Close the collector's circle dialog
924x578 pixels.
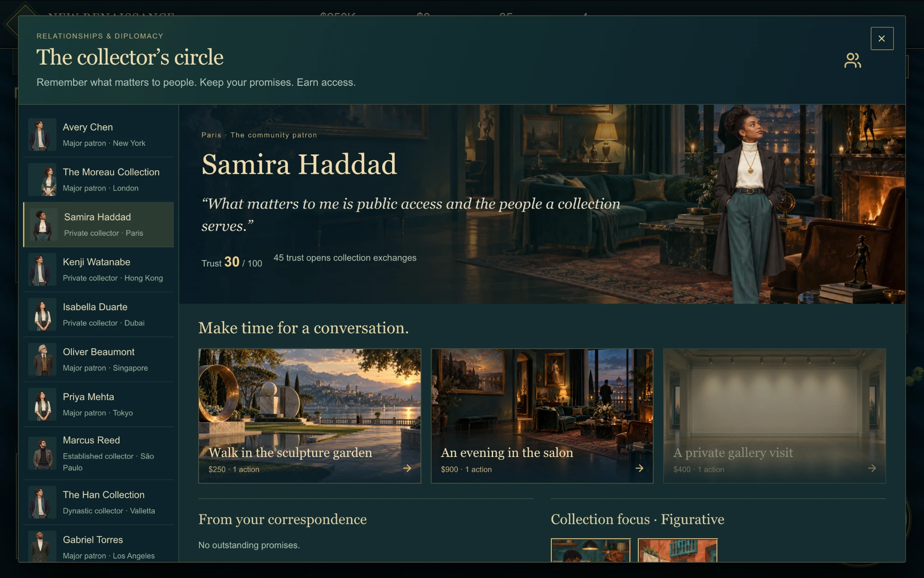882,38
